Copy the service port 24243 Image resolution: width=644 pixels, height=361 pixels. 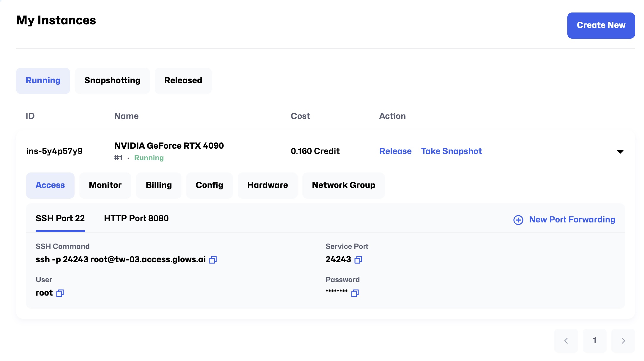click(x=358, y=260)
